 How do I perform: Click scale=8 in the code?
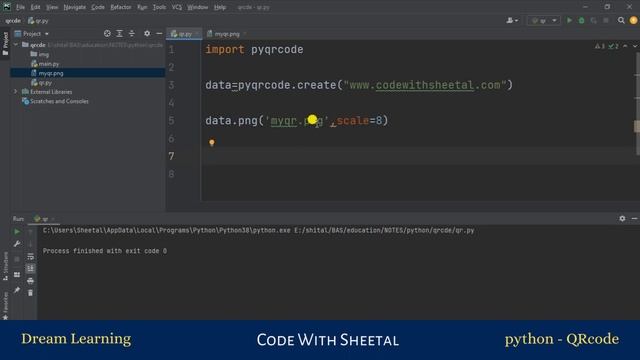(x=359, y=121)
